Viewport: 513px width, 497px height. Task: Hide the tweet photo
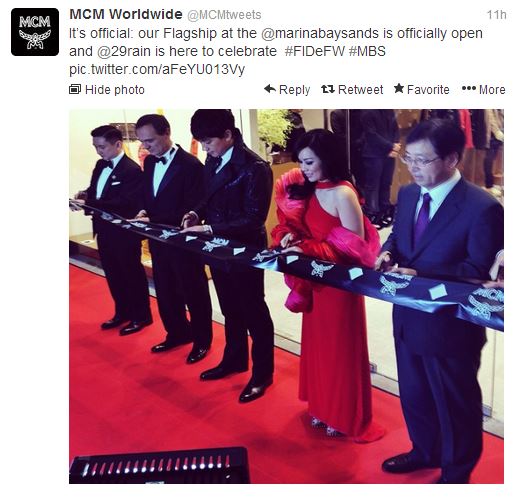coord(107,90)
